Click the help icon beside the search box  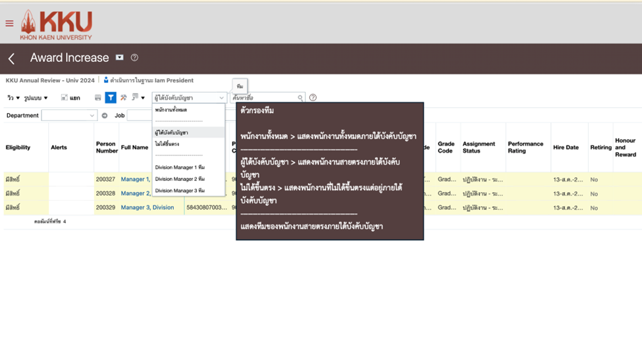click(x=313, y=97)
